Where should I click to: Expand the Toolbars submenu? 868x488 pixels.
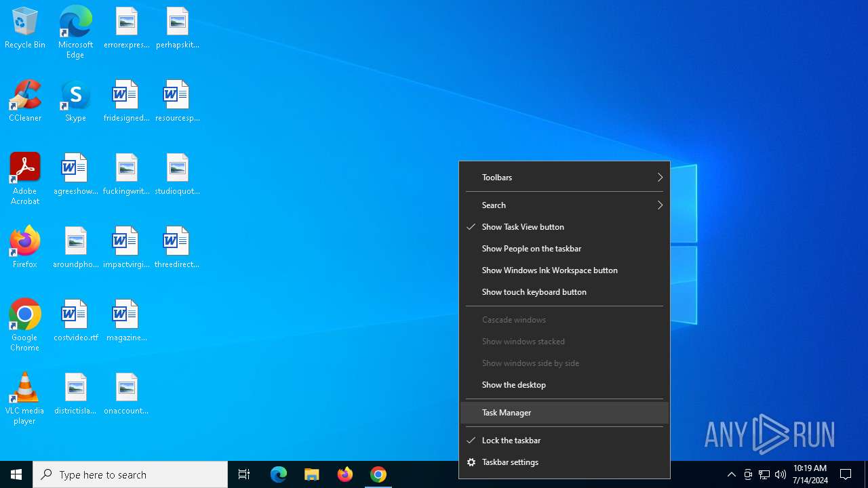[564, 178]
